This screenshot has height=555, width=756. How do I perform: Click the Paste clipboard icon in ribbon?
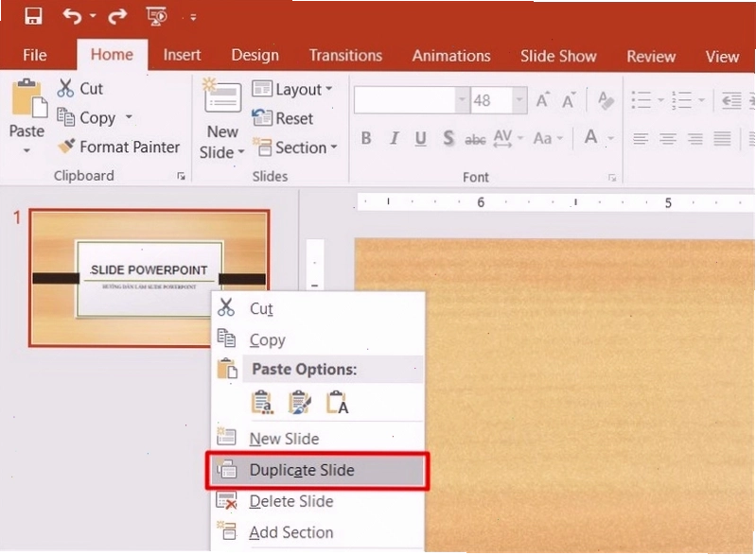click(29, 98)
